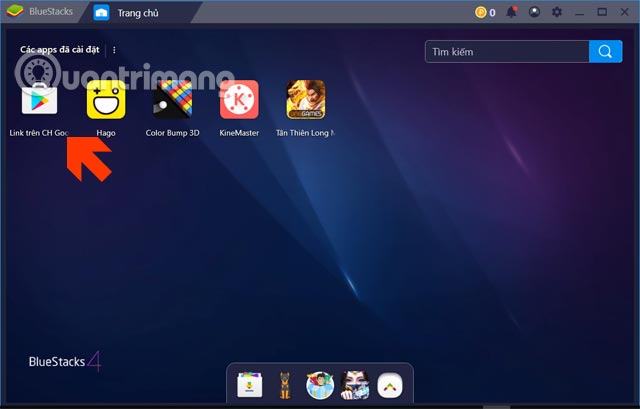Viewport: 640px width, 409px height.
Task: Click the Color Bump 3D label
Action: pos(172,133)
